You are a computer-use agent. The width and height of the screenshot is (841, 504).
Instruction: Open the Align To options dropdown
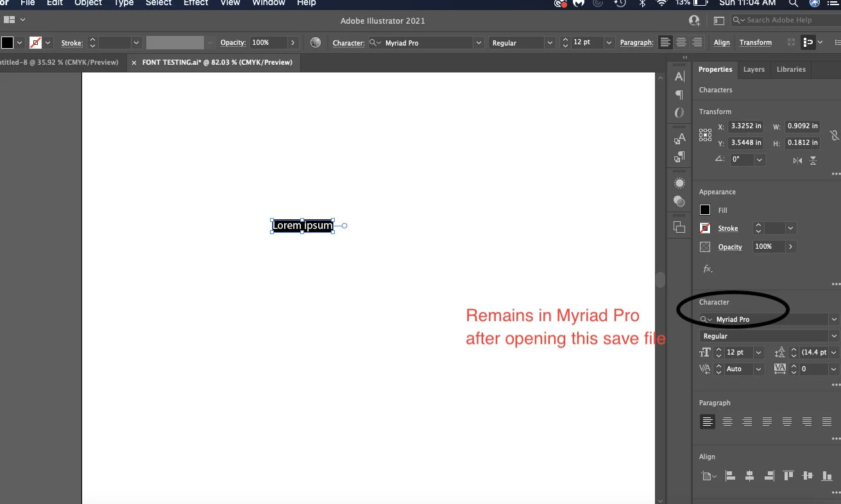[709, 476]
